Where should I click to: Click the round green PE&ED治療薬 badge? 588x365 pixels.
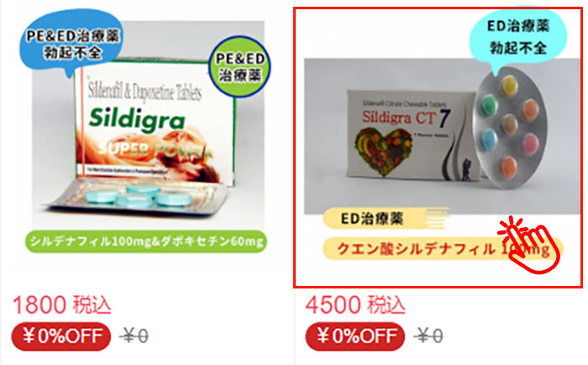point(239,66)
